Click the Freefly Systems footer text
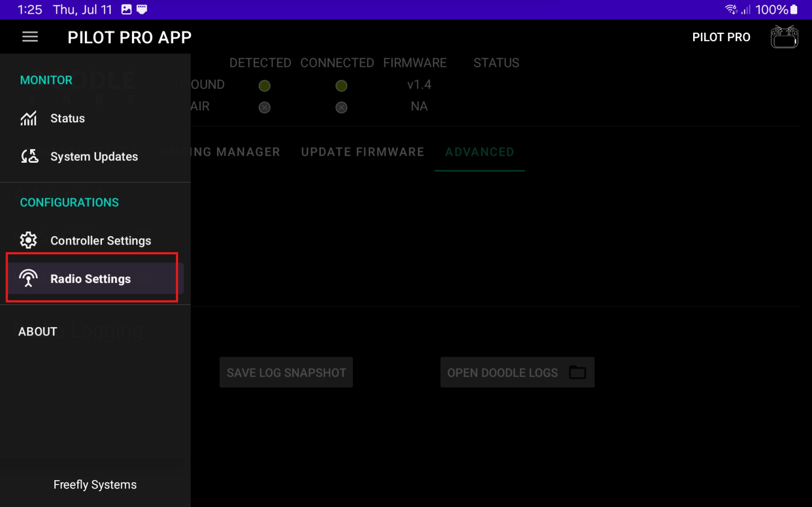Screen dimensions: 812x507 (x=95, y=485)
